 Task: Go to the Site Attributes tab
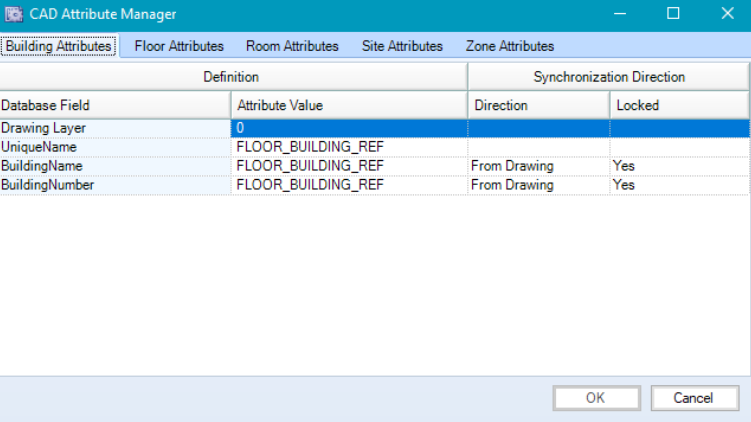[402, 46]
